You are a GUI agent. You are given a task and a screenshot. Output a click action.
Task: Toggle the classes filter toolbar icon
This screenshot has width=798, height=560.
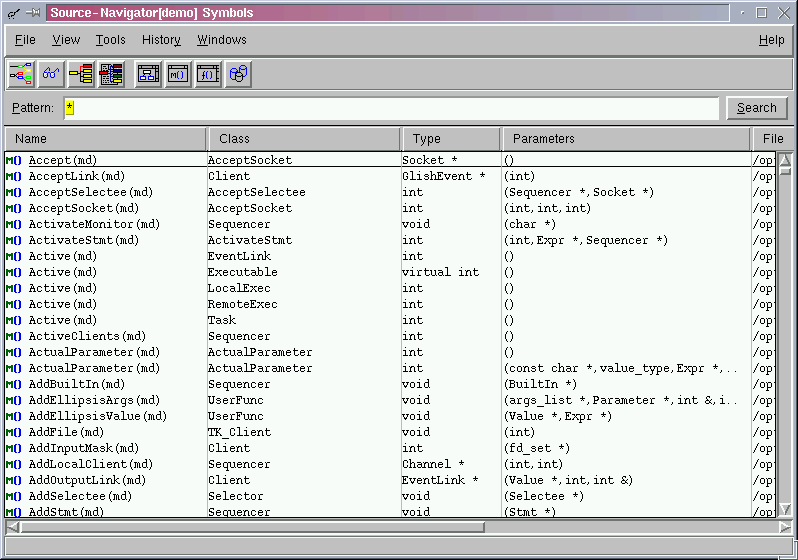click(148, 74)
